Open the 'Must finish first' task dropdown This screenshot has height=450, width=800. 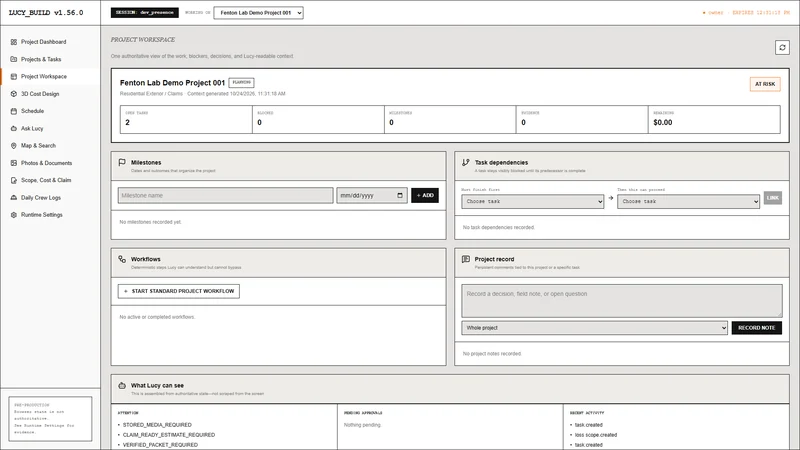pyautogui.click(x=533, y=202)
